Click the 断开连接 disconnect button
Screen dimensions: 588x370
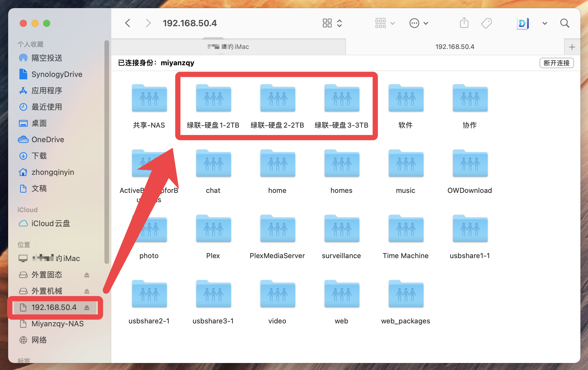(x=556, y=63)
